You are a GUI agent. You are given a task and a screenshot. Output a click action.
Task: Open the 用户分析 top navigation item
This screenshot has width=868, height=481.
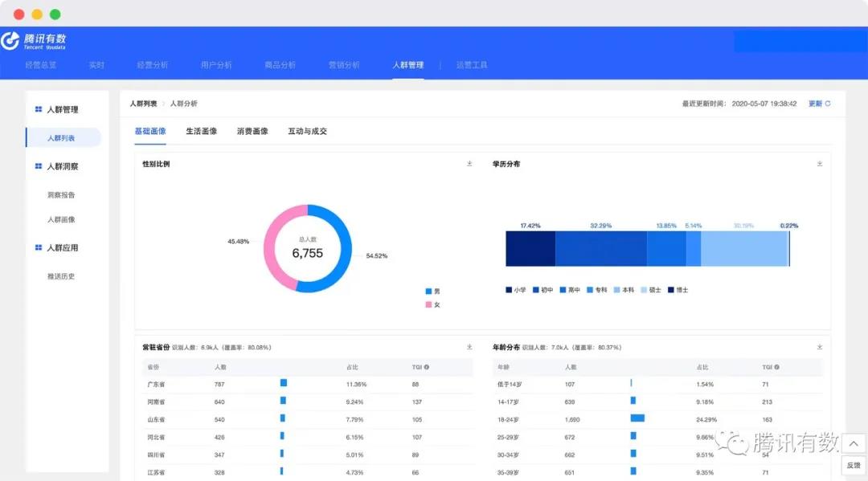216,65
